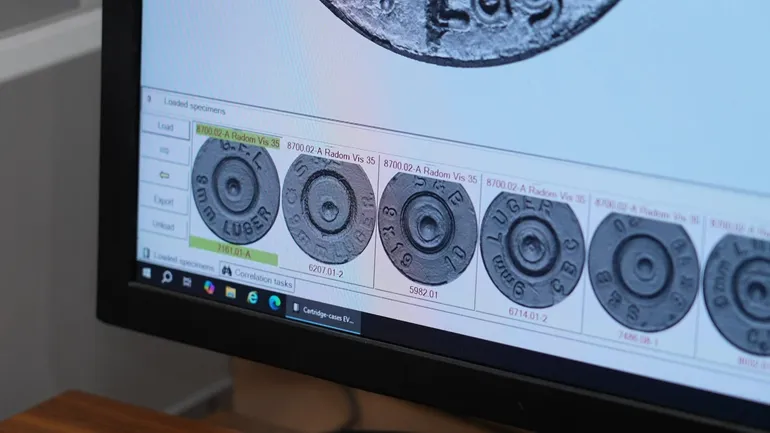Click the binoculars icon on Correlation tasks
The height and width of the screenshot is (433, 770).
pos(227,271)
